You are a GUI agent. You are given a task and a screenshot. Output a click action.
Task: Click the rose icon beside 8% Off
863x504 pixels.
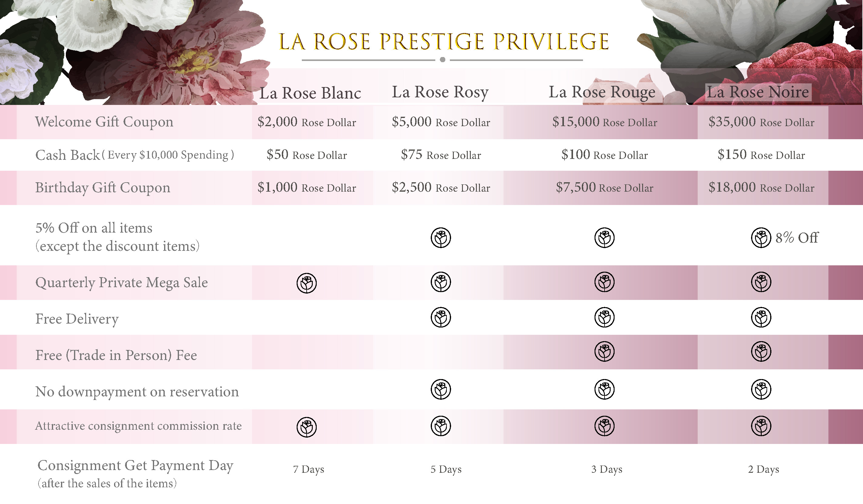(761, 237)
